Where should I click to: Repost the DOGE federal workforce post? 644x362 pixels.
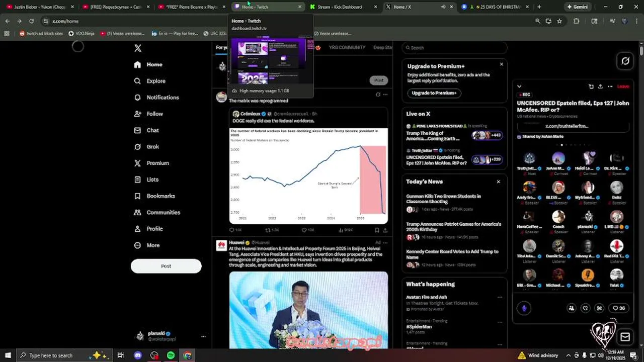click(x=272, y=230)
